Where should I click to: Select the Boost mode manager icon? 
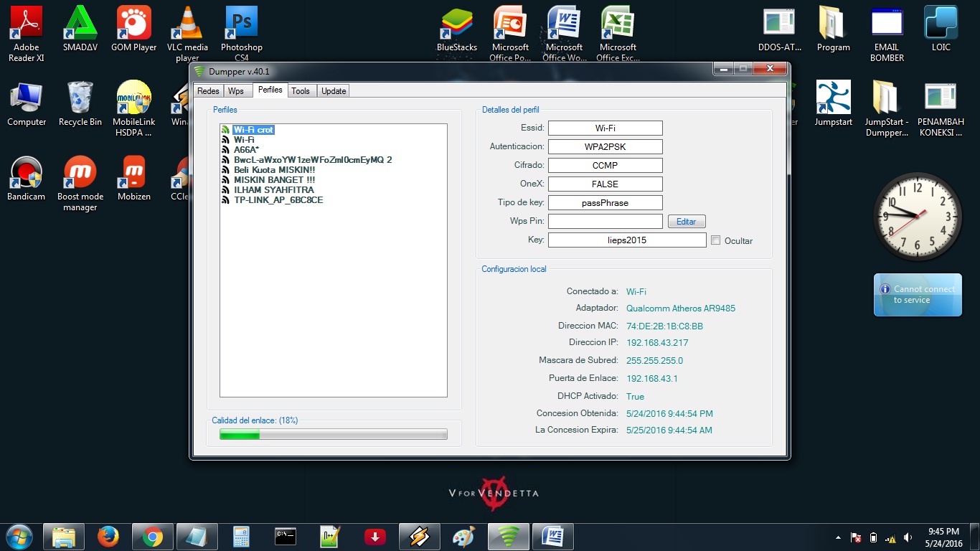[x=80, y=183]
